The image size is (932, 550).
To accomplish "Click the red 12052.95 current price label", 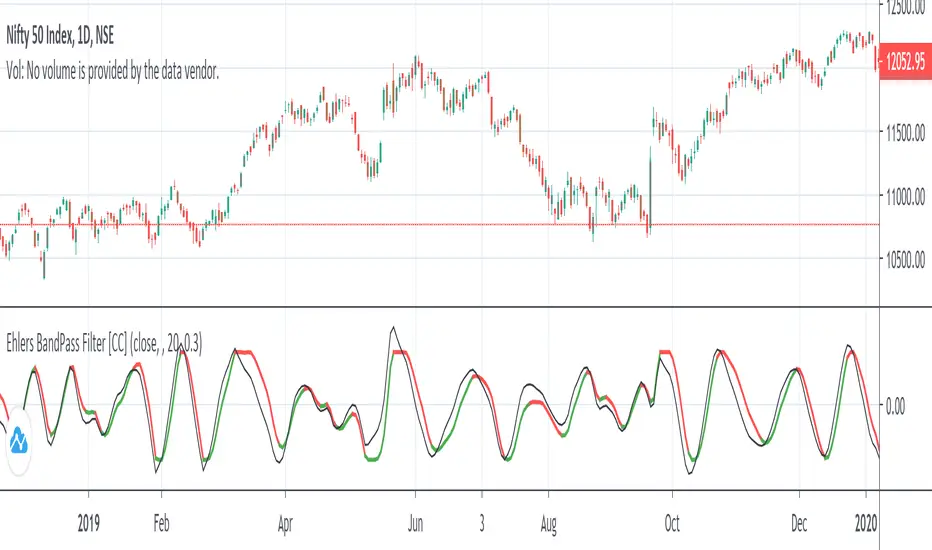I will (x=905, y=61).
